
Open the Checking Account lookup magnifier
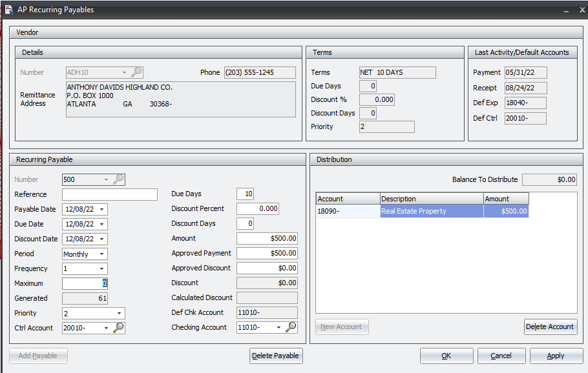click(291, 327)
